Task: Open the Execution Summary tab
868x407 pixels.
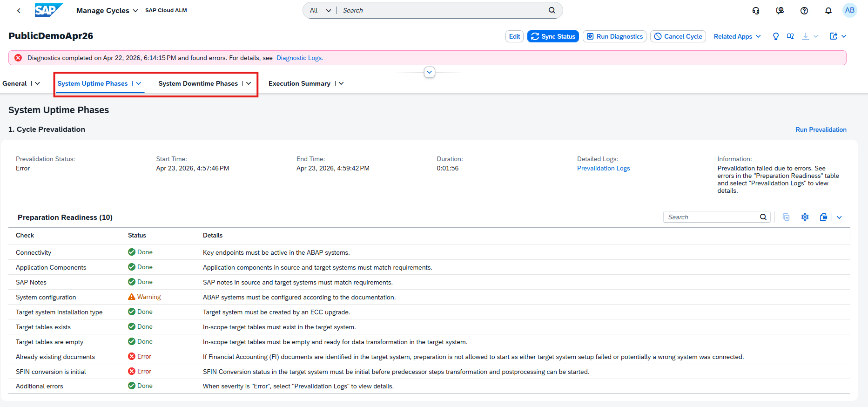Action: pos(300,83)
